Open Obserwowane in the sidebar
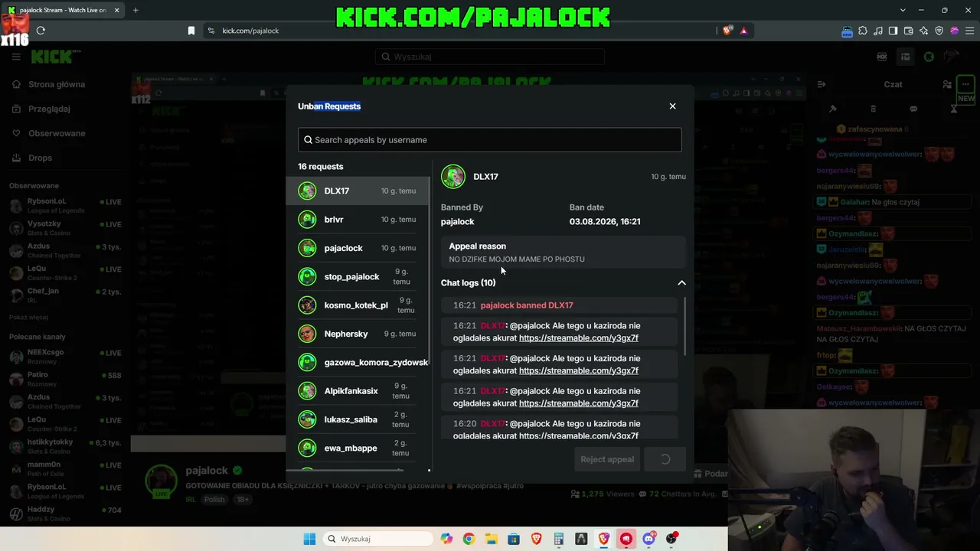980x551 pixels. click(x=57, y=133)
